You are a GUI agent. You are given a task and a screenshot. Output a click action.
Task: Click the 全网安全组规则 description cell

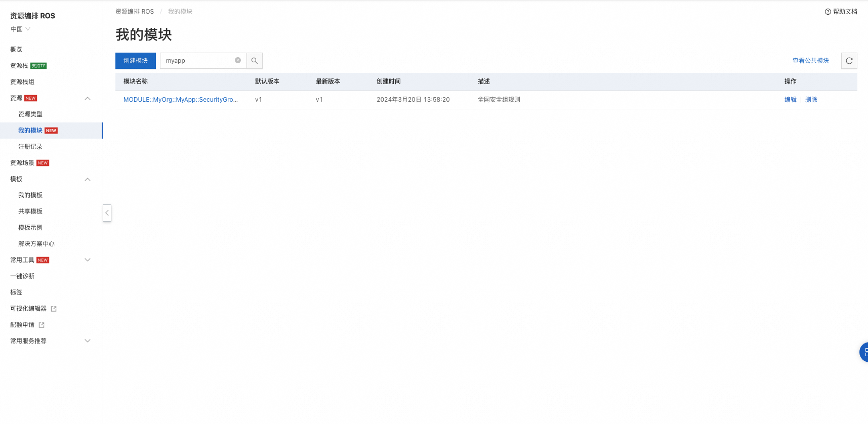pyautogui.click(x=499, y=100)
